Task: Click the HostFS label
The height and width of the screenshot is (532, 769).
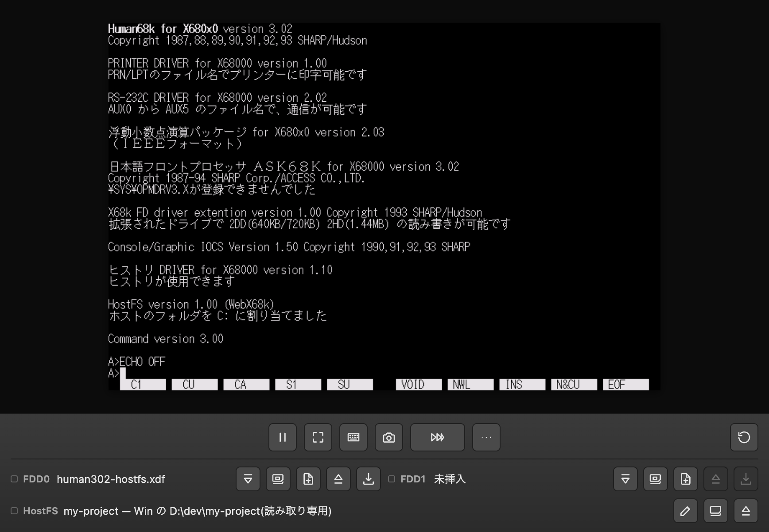Action: (40, 511)
